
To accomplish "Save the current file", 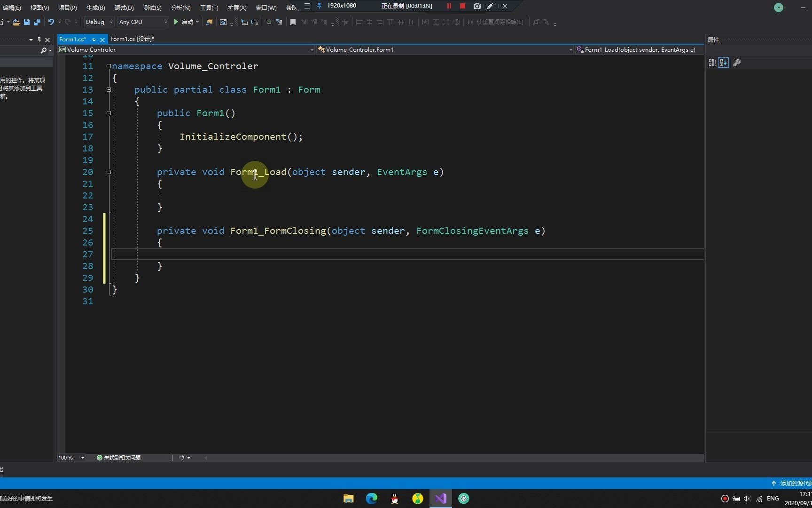I will 27,22.
